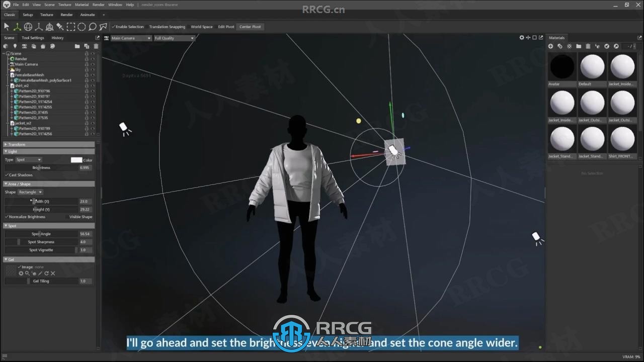Select FemaleBaseMesh_polySurface1 in scene tree

pyautogui.click(x=45, y=80)
